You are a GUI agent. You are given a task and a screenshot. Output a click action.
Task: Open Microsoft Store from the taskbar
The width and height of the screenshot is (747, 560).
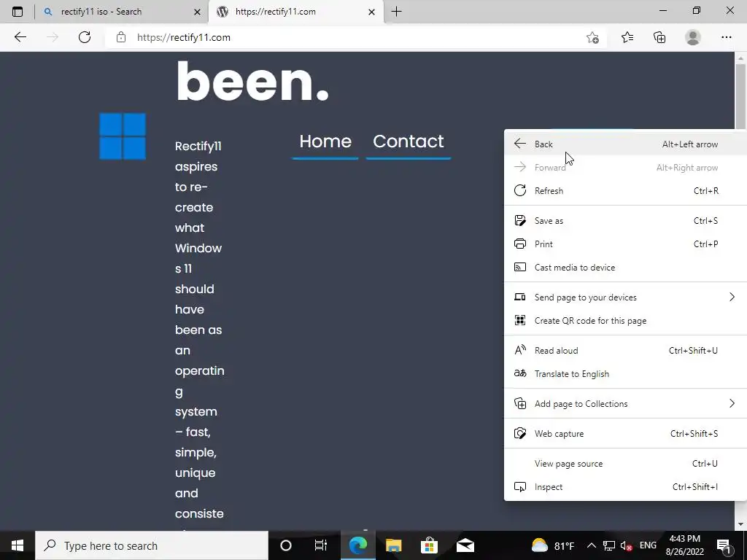429,545
